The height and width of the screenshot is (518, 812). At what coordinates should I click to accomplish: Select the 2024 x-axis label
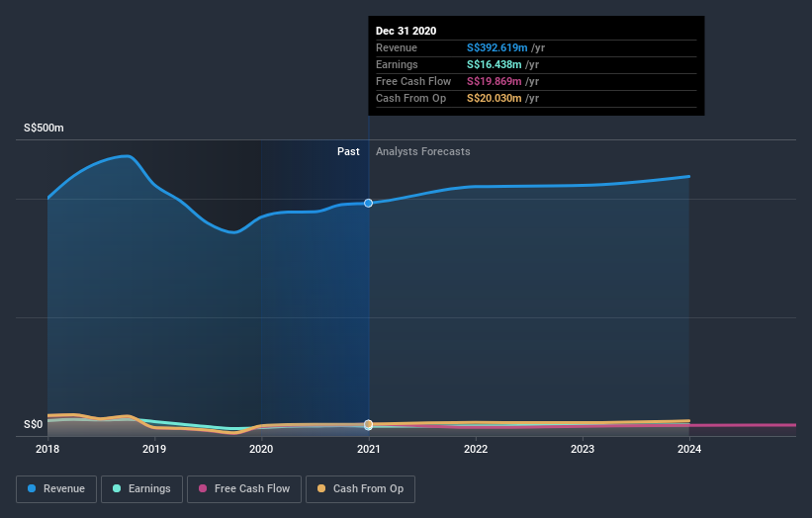click(689, 449)
